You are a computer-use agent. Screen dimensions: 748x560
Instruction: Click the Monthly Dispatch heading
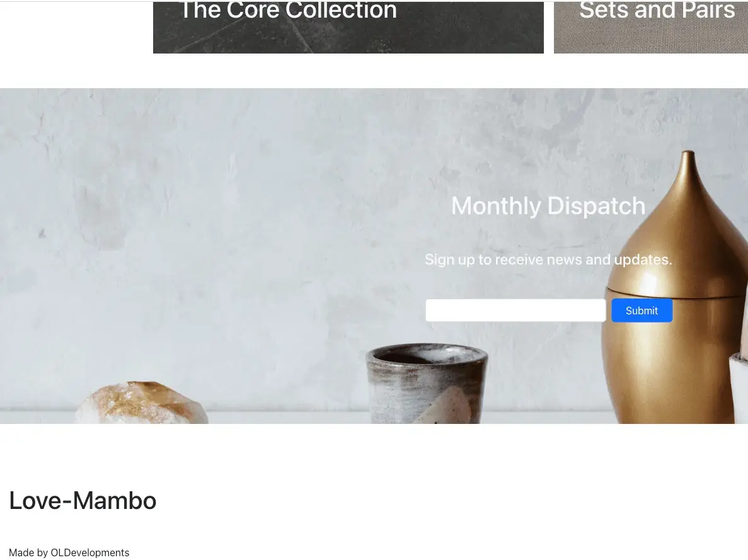(x=548, y=206)
